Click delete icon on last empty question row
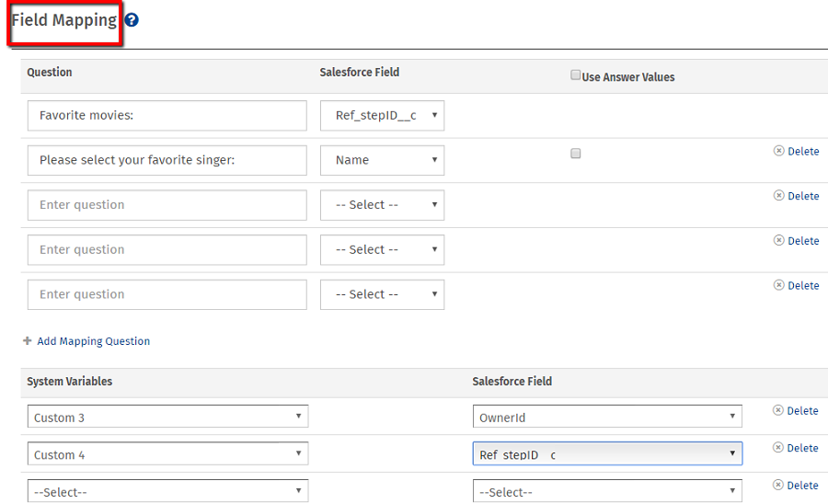This screenshot has height=504, width=828. pos(779,285)
